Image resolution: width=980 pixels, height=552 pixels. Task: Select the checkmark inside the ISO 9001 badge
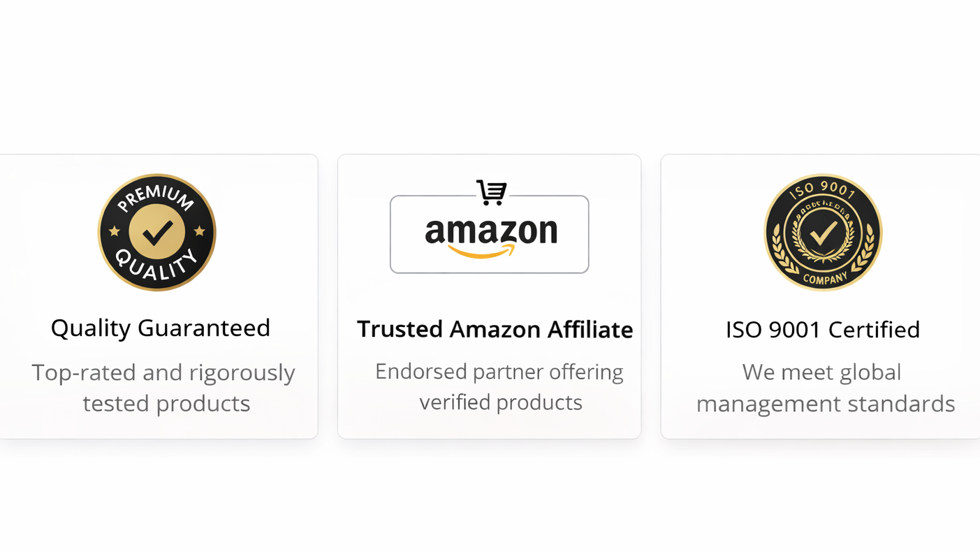(x=822, y=234)
